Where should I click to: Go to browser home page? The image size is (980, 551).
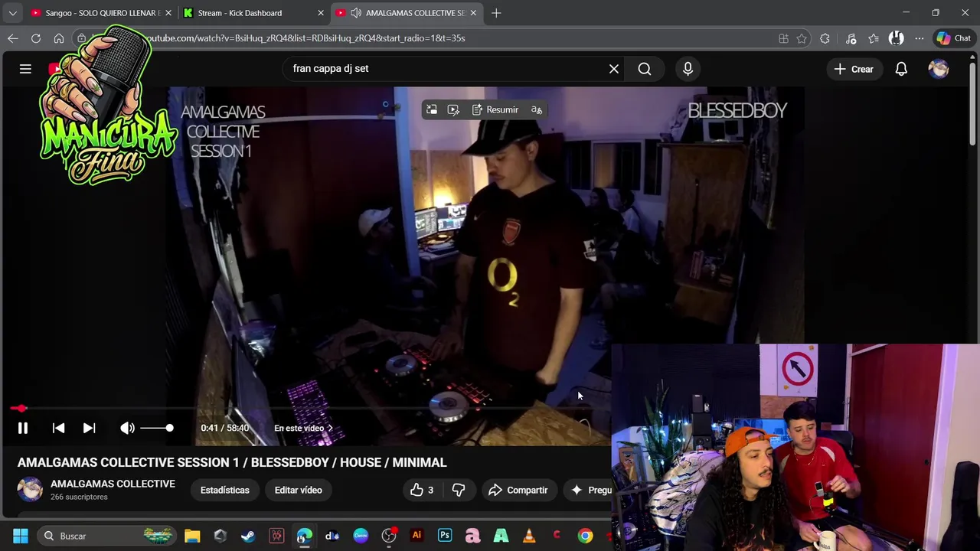[x=59, y=38]
